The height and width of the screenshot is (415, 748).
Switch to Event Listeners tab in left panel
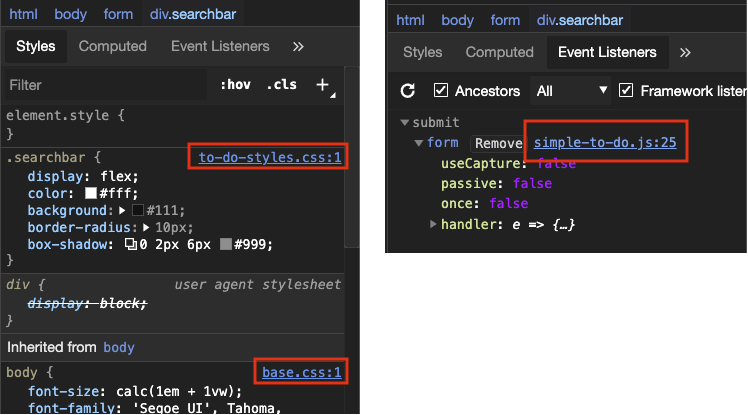pos(220,46)
